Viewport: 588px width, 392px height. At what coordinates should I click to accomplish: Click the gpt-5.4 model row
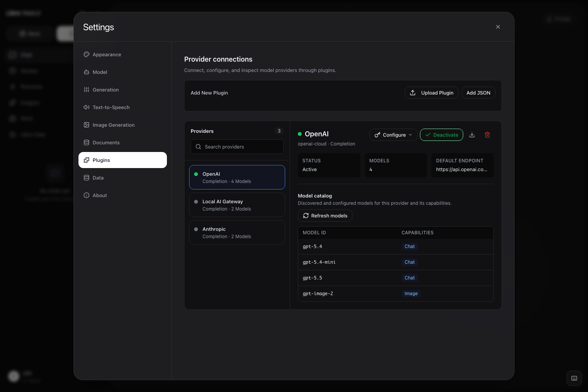point(396,247)
